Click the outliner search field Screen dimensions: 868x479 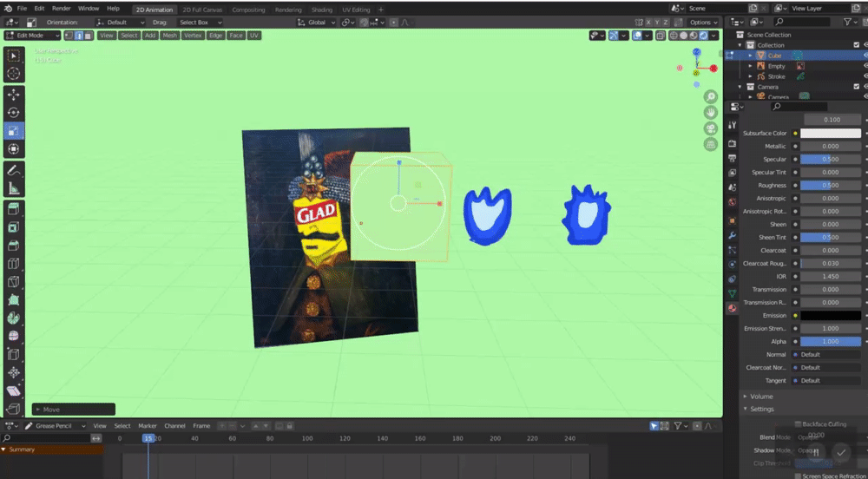tap(801, 22)
